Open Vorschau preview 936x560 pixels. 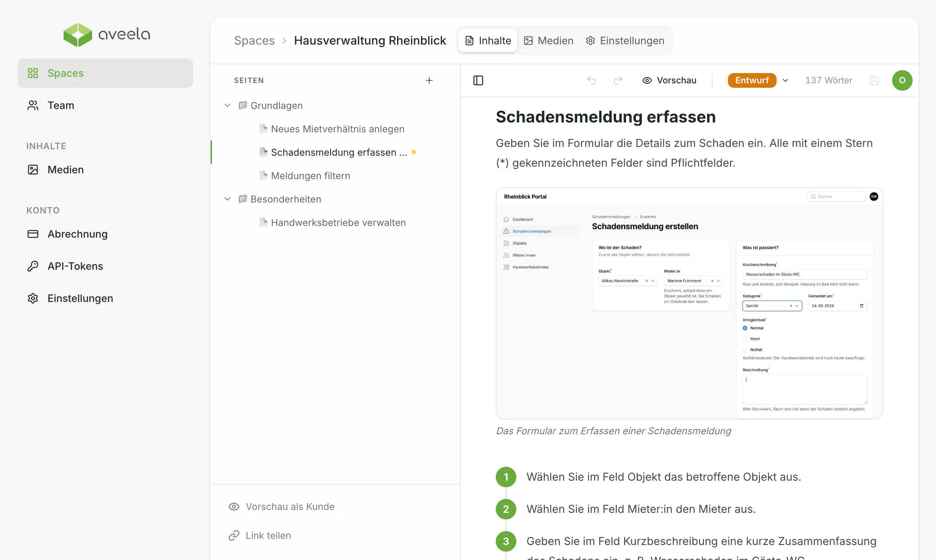[x=669, y=80]
